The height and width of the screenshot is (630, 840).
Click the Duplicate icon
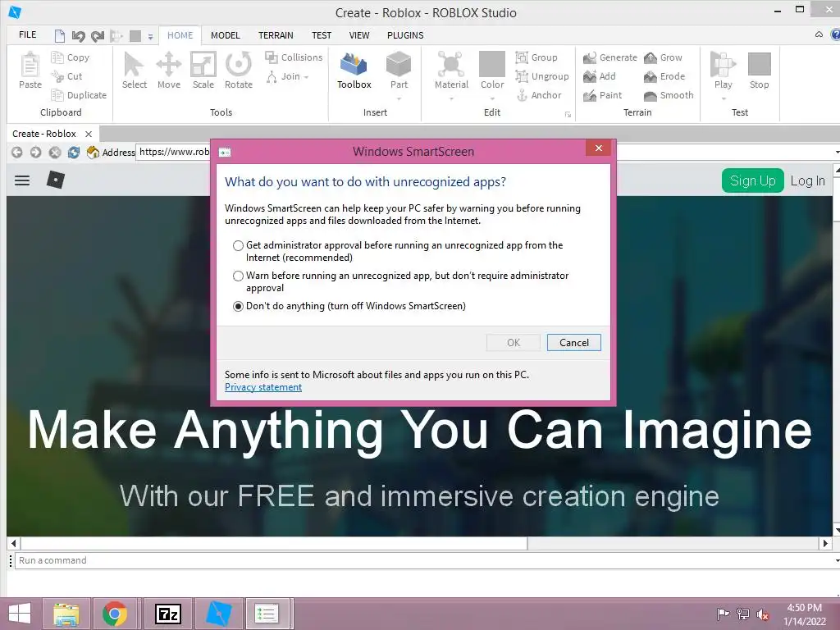(57, 95)
